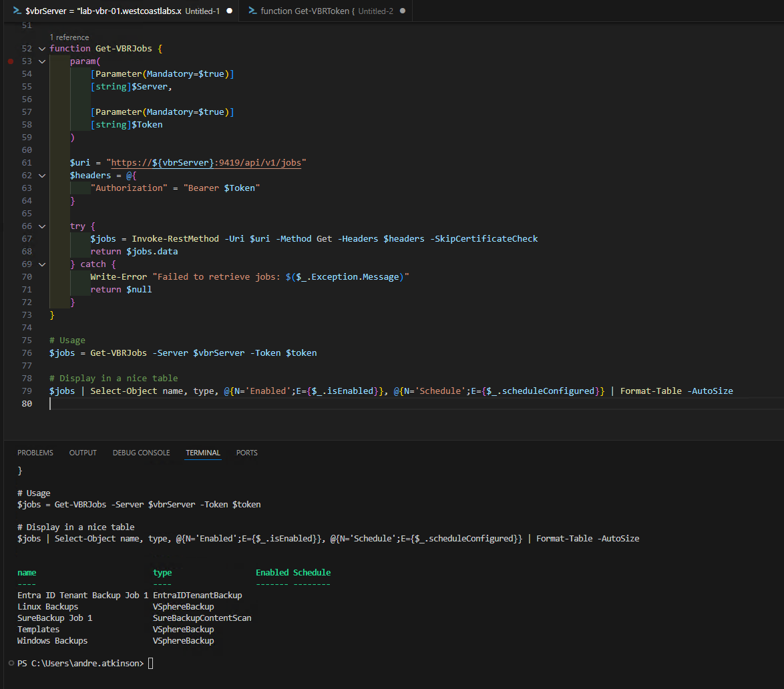
Task: Switch to the OUTPUT panel tab
Action: 83,453
